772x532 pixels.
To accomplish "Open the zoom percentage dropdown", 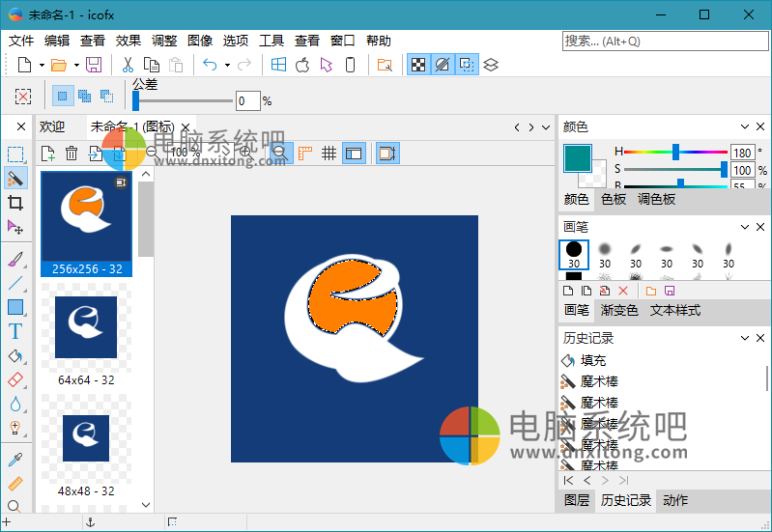I will click(226, 154).
